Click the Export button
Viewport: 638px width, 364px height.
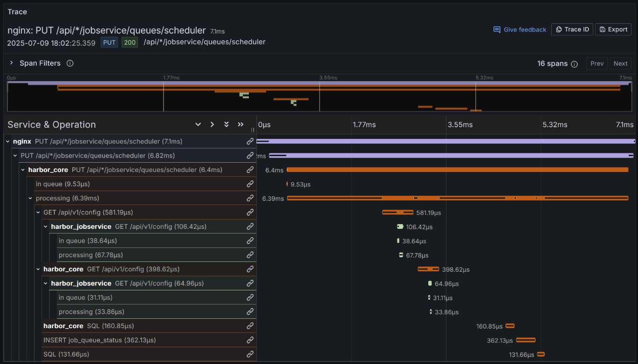613,29
